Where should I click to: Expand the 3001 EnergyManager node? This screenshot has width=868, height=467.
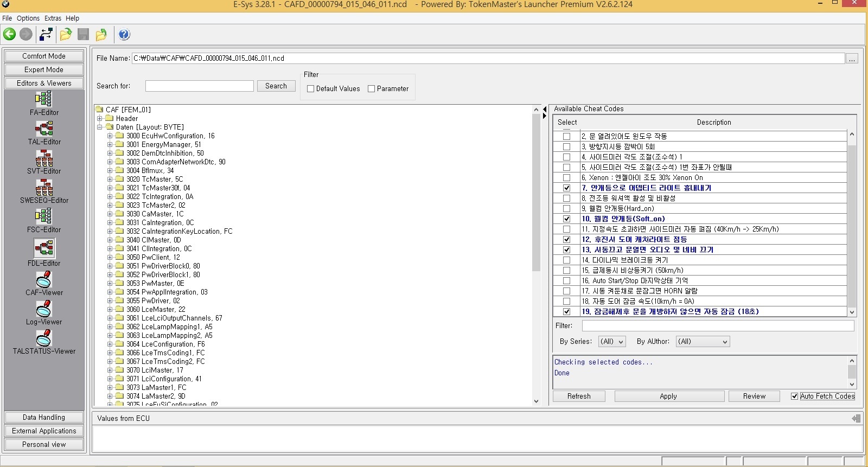(x=110, y=144)
